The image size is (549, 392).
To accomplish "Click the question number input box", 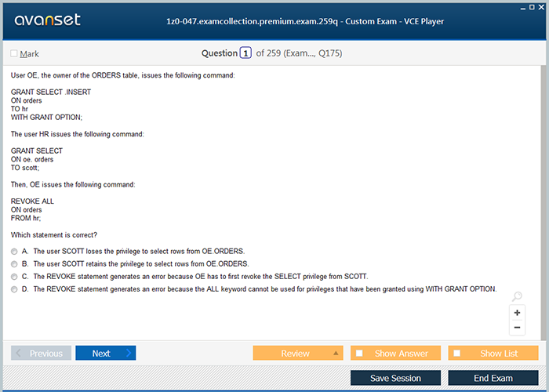I will (245, 53).
